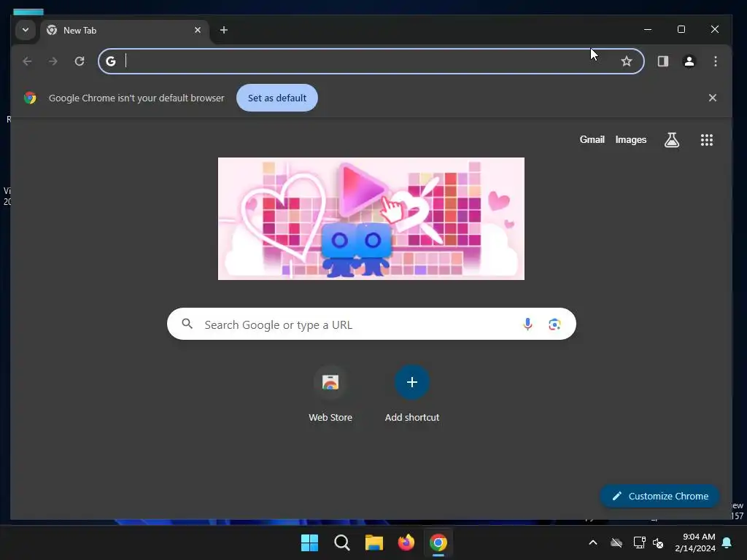
Task: Open the tab search dropdown arrow
Action: pyautogui.click(x=26, y=30)
